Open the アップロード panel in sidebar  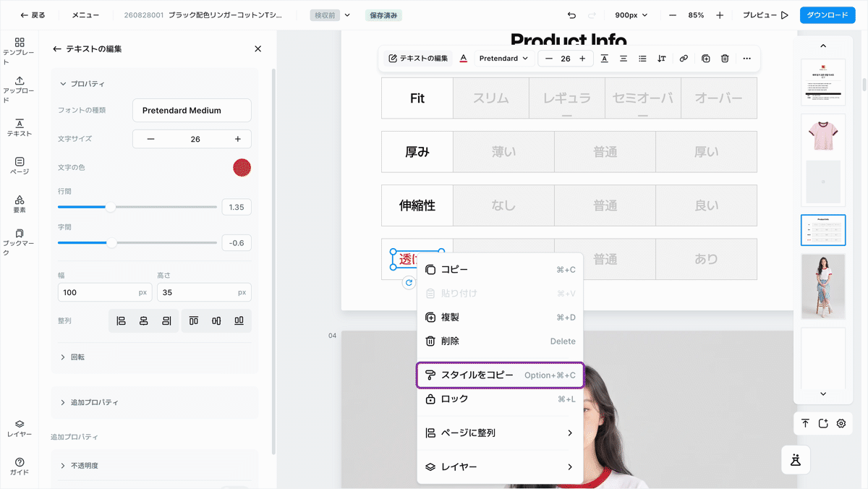coord(20,90)
